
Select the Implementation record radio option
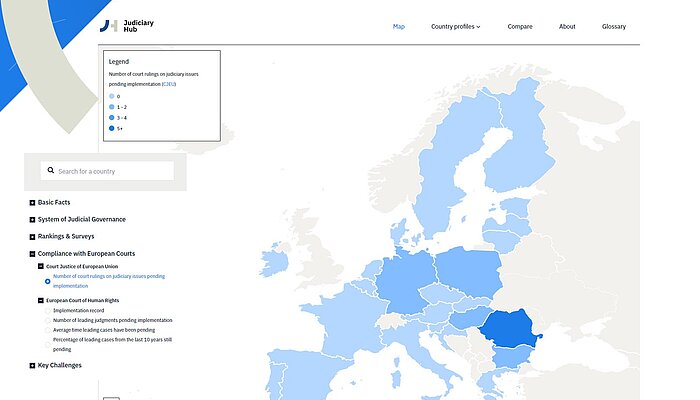tap(47, 310)
